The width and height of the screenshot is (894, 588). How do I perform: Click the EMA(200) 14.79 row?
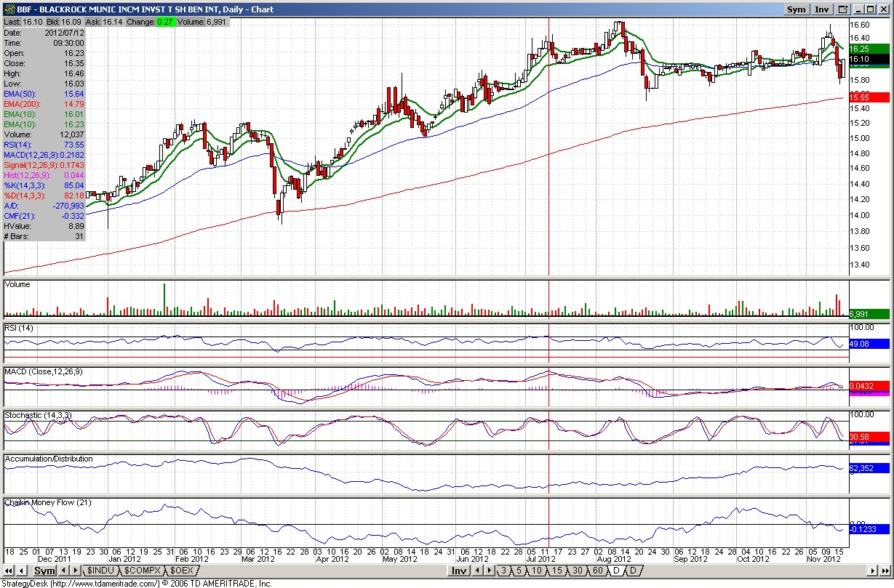point(44,105)
